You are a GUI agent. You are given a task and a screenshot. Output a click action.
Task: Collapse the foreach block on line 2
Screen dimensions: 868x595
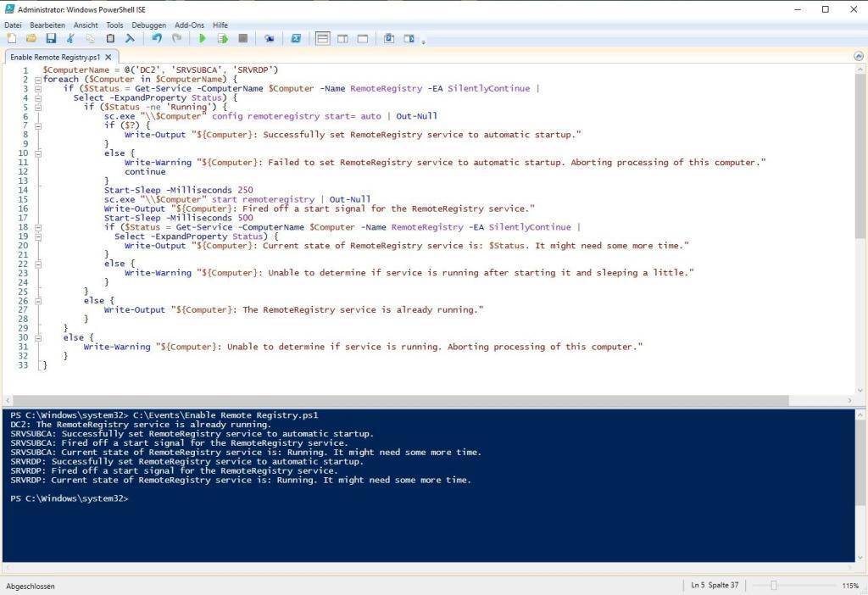(38, 79)
